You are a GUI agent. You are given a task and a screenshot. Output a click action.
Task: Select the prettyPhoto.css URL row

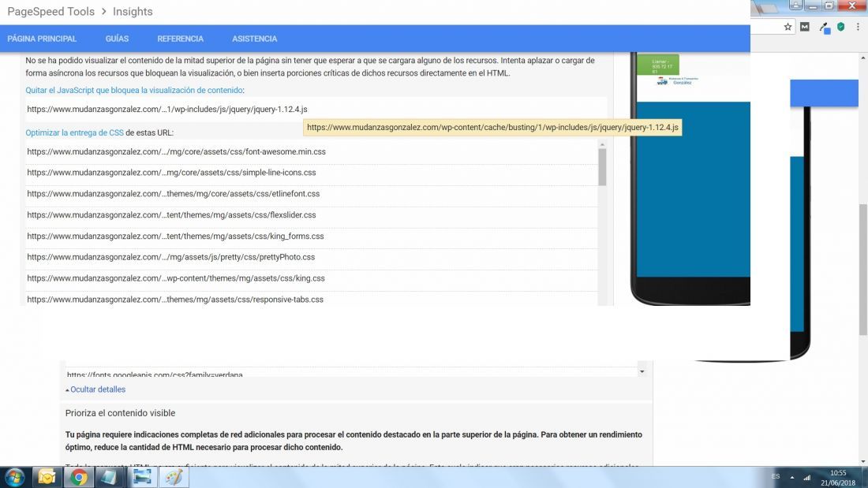[311, 257]
